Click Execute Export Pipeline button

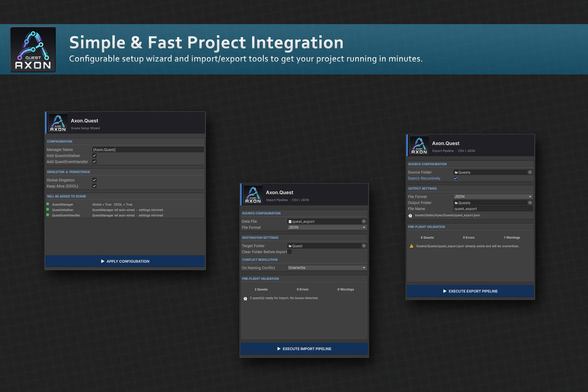click(x=470, y=291)
